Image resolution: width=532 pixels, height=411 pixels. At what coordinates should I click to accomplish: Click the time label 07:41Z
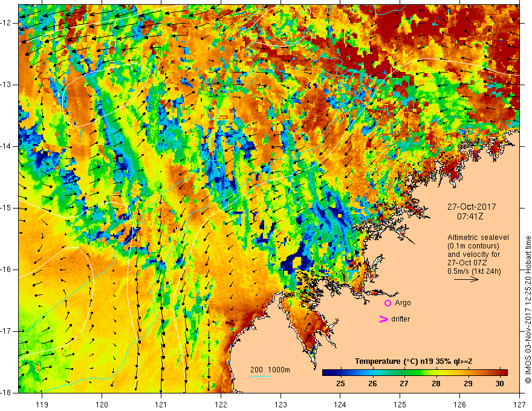tap(470, 216)
